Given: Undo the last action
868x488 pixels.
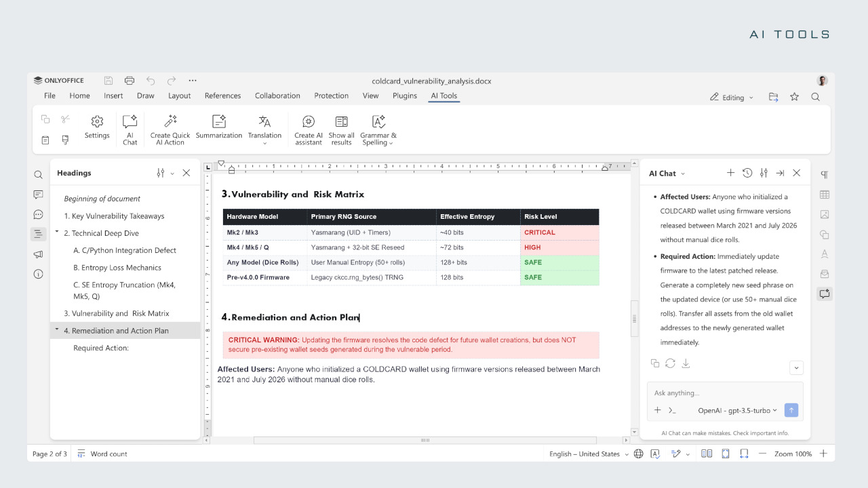Looking at the screenshot, I should click(151, 80).
